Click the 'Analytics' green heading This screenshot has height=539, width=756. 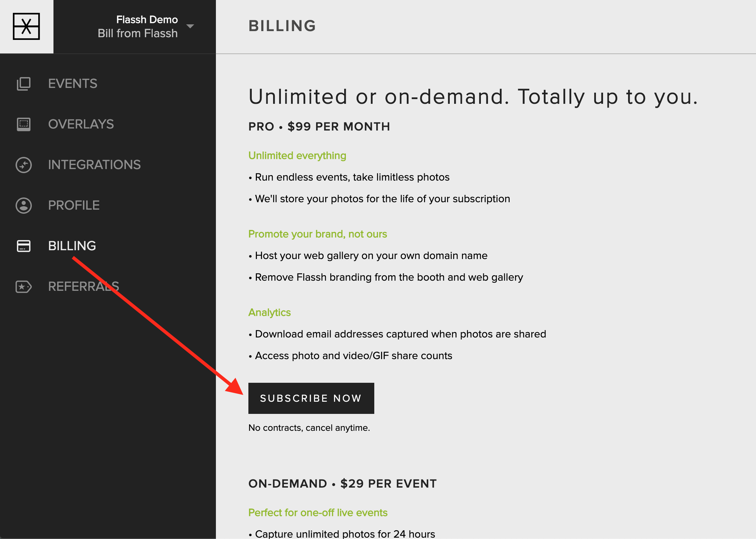pyautogui.click(x=269, y=312)
